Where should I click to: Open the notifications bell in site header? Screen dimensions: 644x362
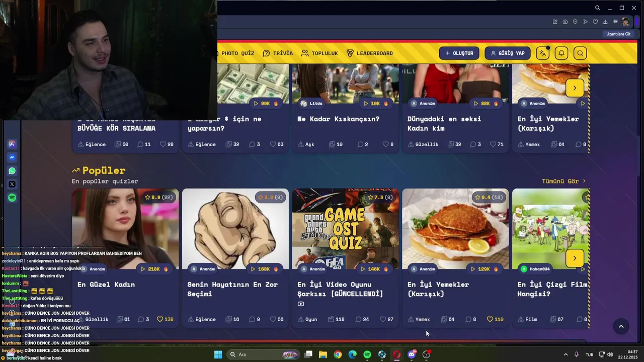561,53
